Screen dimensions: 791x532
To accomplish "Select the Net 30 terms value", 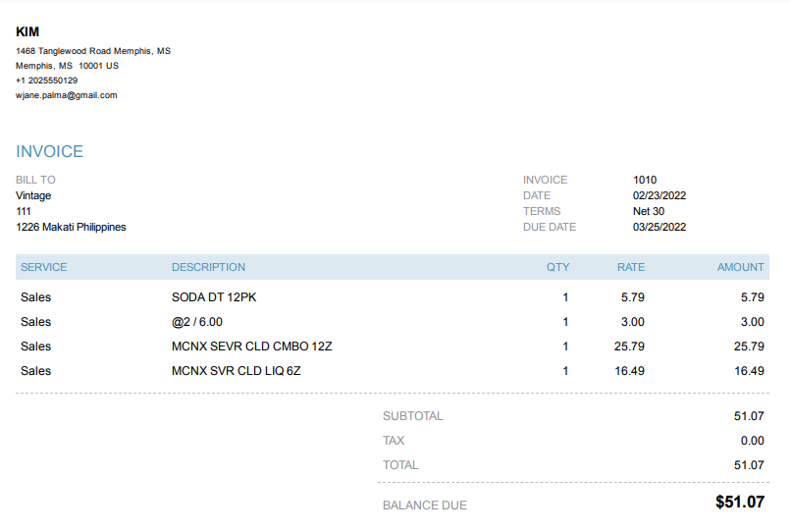I will (649, 211).
